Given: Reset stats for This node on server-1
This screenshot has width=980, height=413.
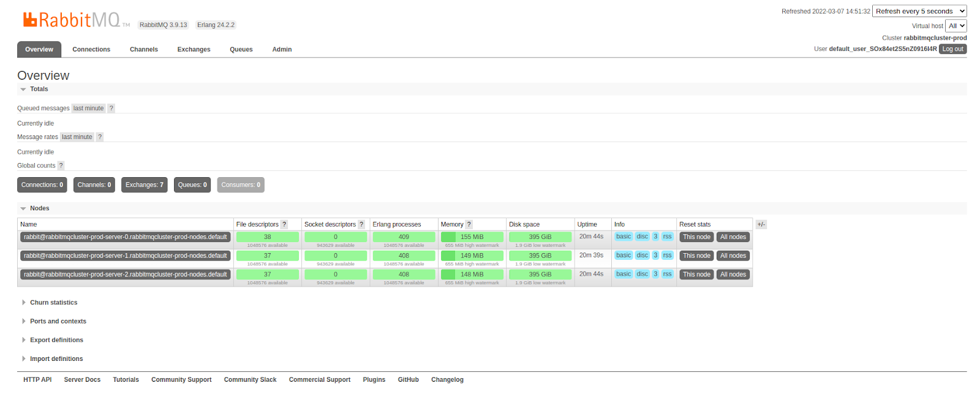Looking at the screenshot, I should click(696, 256).
